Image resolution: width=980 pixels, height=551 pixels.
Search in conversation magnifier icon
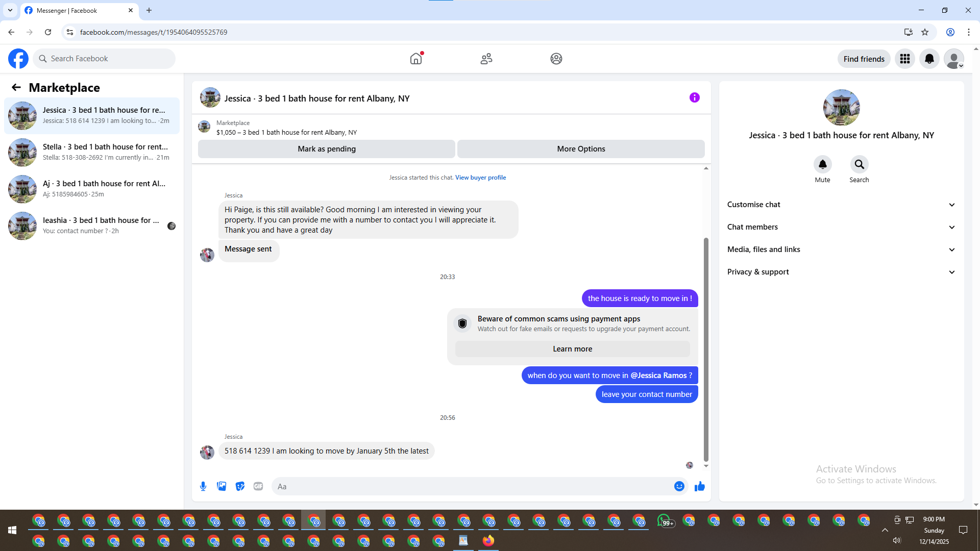coord(859,164)
